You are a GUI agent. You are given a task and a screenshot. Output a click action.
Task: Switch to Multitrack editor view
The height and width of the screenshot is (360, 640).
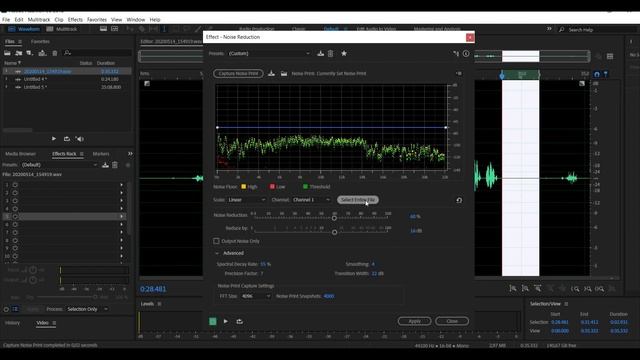pos(62,29)
